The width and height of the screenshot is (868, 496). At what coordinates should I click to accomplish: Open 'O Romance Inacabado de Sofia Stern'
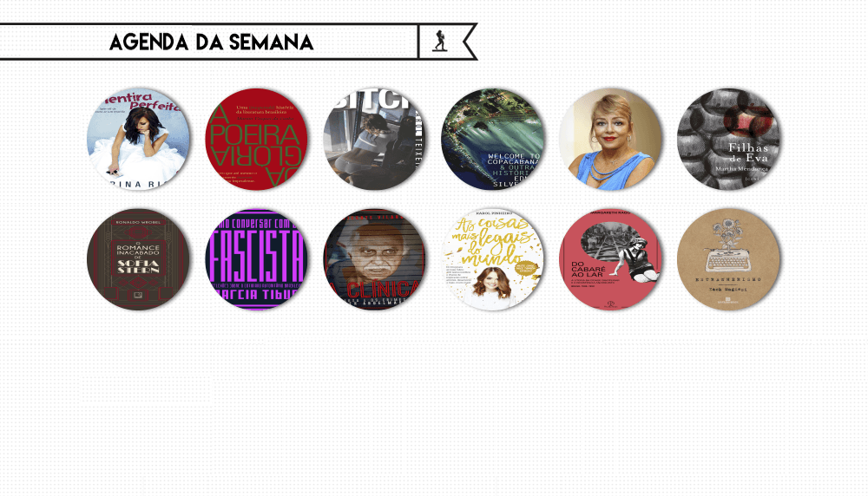tap(138, 258)
